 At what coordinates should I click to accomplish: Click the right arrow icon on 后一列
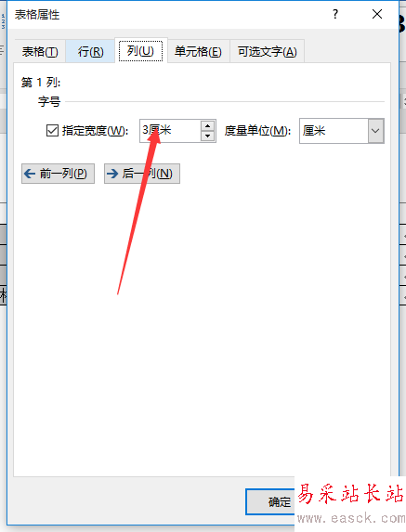point(112,174)
